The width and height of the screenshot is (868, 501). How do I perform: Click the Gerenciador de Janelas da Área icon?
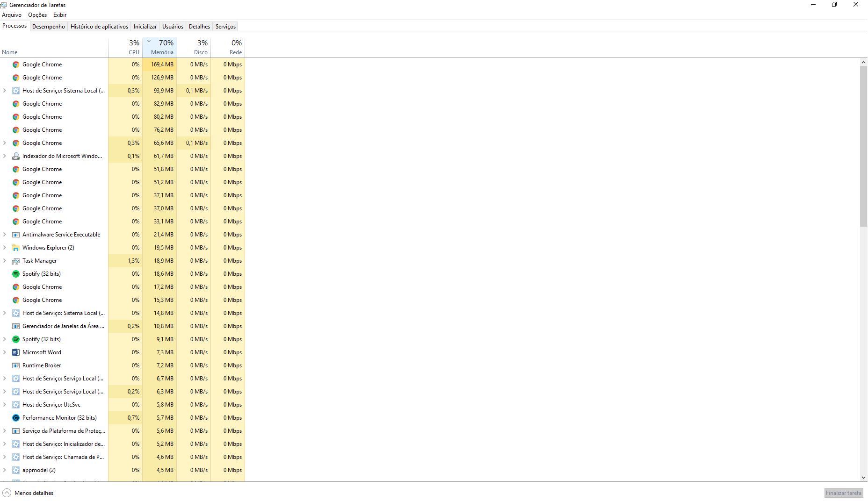click(x=16, y=326)
